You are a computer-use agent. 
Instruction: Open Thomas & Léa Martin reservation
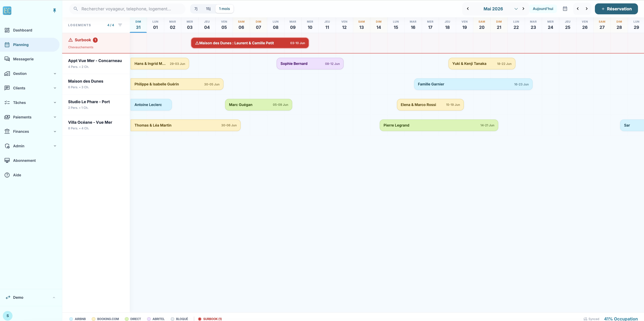click(185, 125)
